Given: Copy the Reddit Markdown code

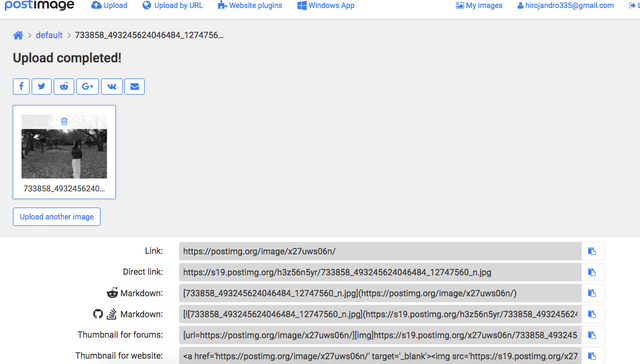Looking at the screenshot, I should pos(592,293).
